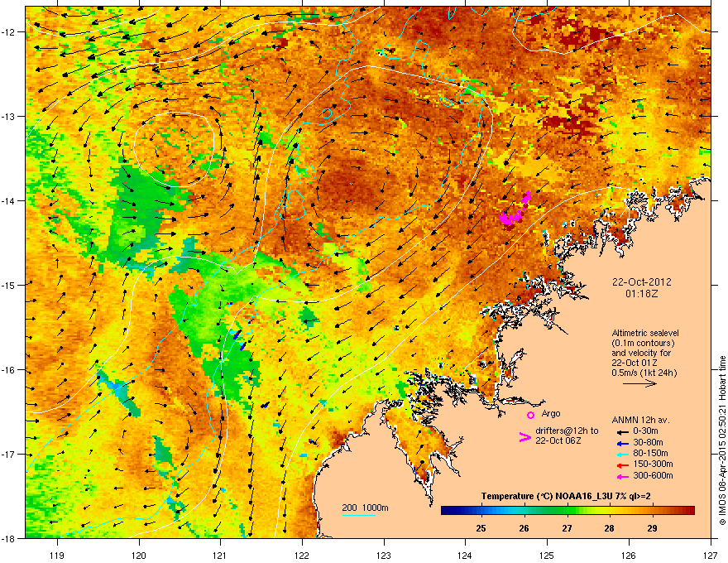Click the '80-150m' depth label
Image resolution: width=728 pixels, height=563 pixels.
click(650, 453)
